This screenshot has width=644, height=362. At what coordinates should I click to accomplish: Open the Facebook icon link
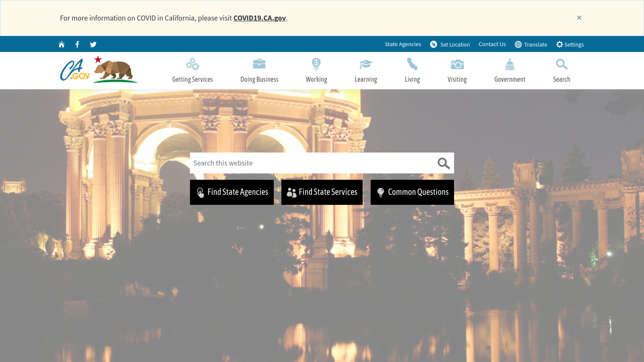pyautogui.click(x=77, y=44)
